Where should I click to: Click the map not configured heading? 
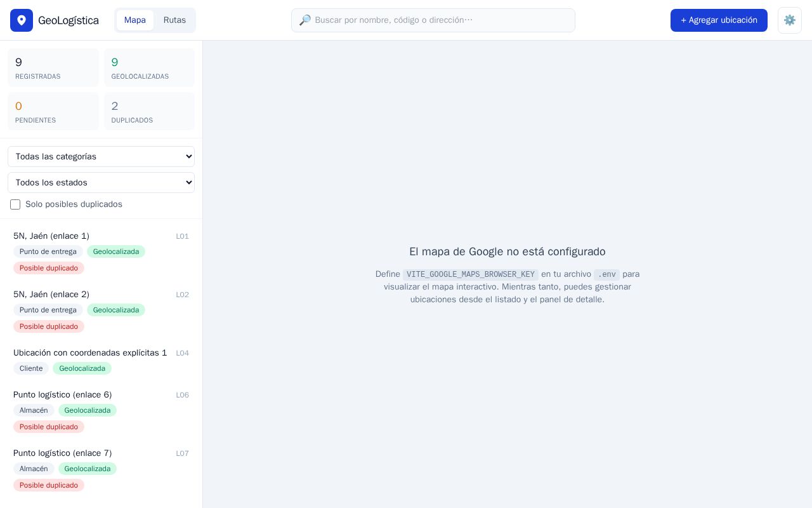coord(507,251)
